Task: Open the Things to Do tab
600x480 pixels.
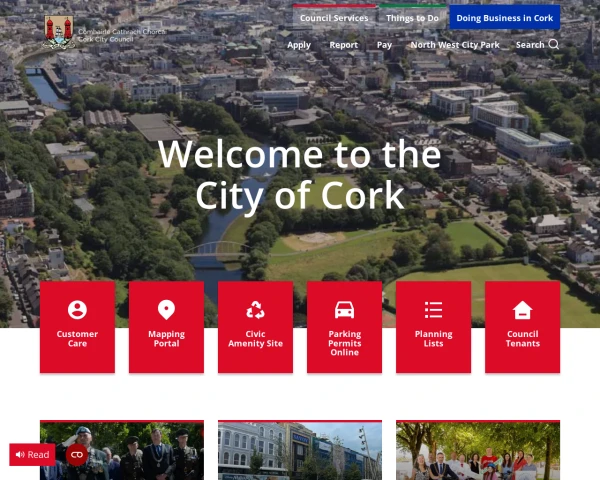Action: (412, 18)
